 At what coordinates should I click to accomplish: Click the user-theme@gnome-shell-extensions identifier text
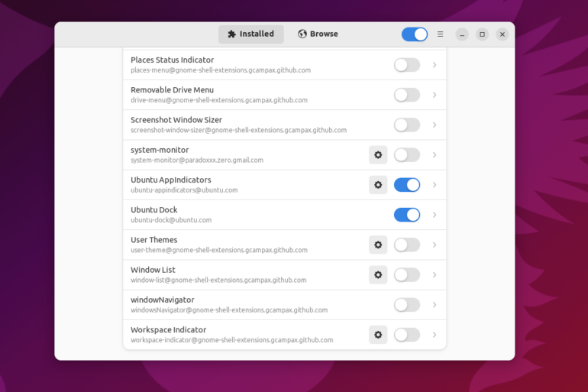point(219,250)
